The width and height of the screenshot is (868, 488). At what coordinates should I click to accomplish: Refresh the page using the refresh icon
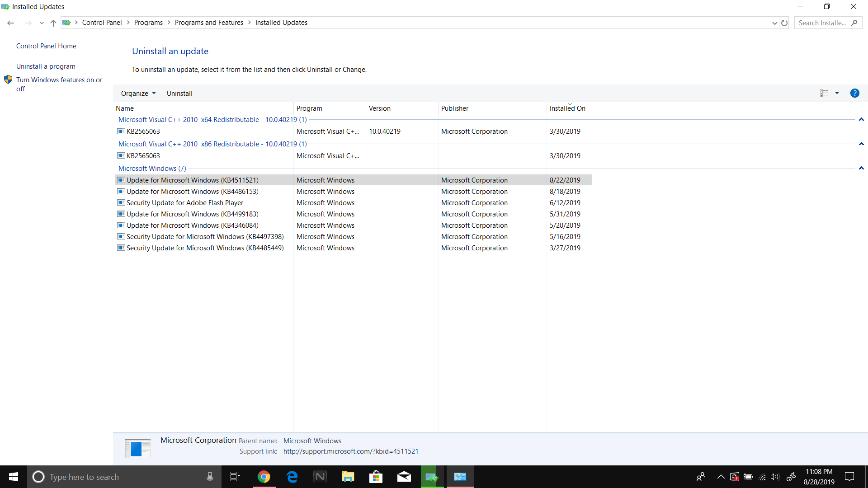[784, 23]
